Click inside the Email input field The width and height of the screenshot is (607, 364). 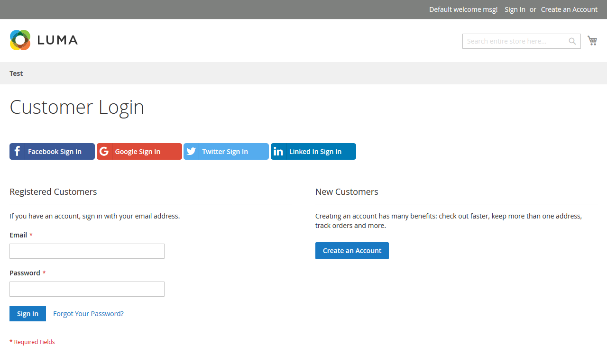pyautogui.click(x=87, y=251)
